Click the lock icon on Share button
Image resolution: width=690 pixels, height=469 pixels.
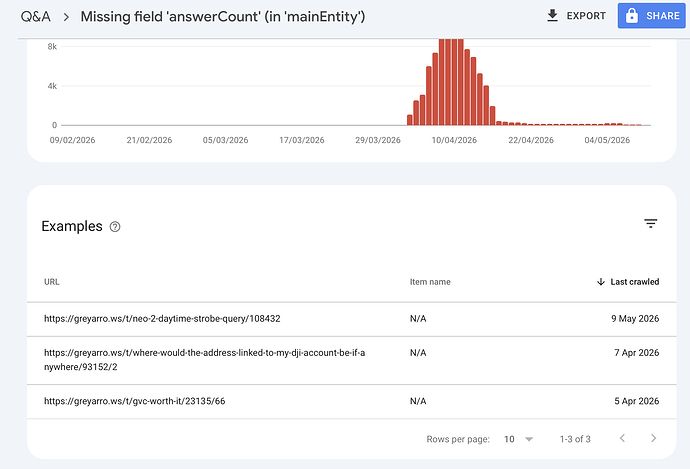coord(632,16)
